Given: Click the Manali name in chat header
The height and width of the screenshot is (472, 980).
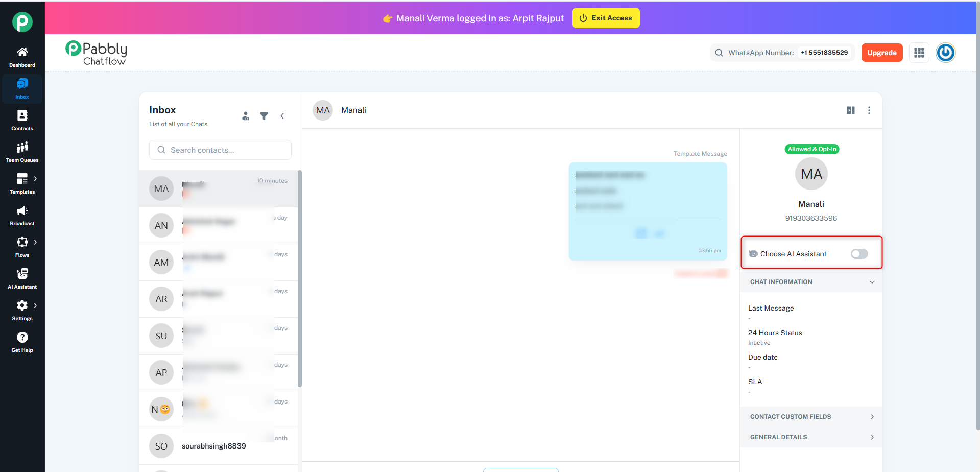Looking at the screenshot, I should pyautogui.click(x=354, y=110).
